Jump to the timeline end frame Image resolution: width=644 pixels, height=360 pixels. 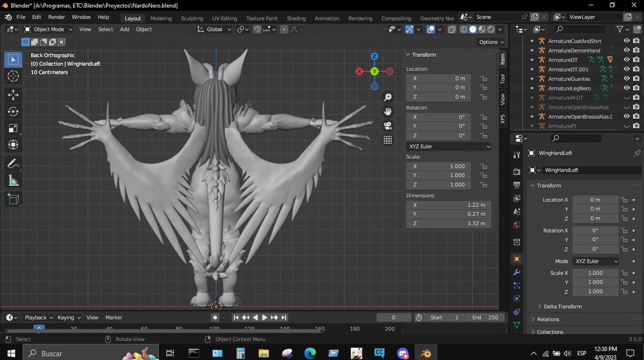[x=284, y=318]
